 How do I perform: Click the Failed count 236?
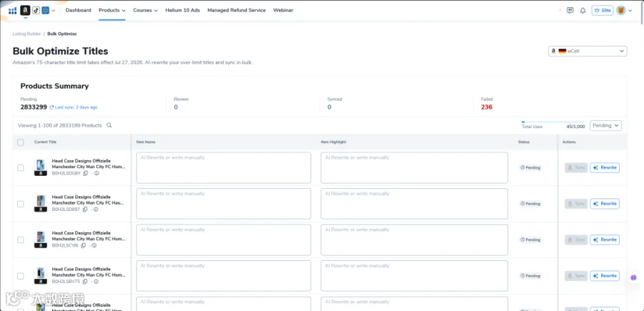click(487, 107)
